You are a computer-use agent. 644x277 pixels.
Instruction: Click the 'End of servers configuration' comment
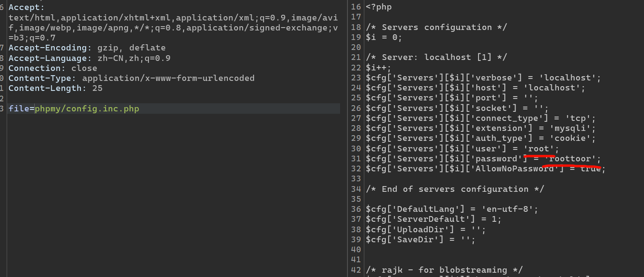(x=455, y=189)
